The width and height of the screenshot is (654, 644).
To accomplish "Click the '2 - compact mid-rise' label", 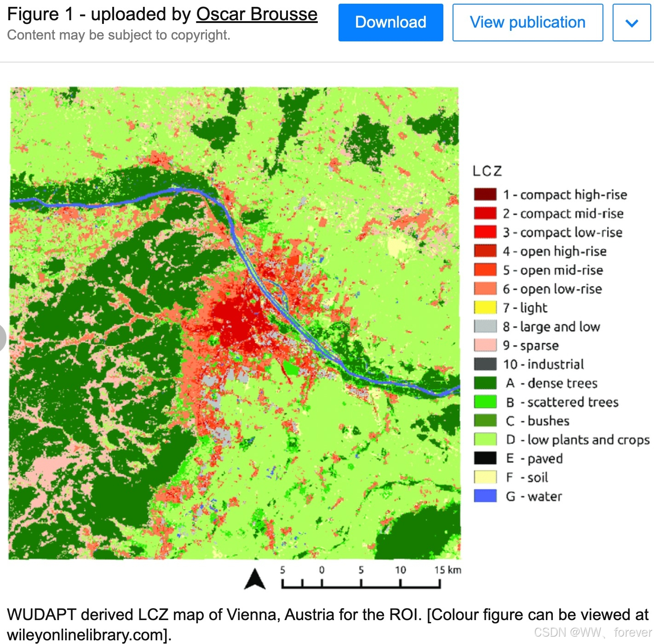I will point(563,213).
